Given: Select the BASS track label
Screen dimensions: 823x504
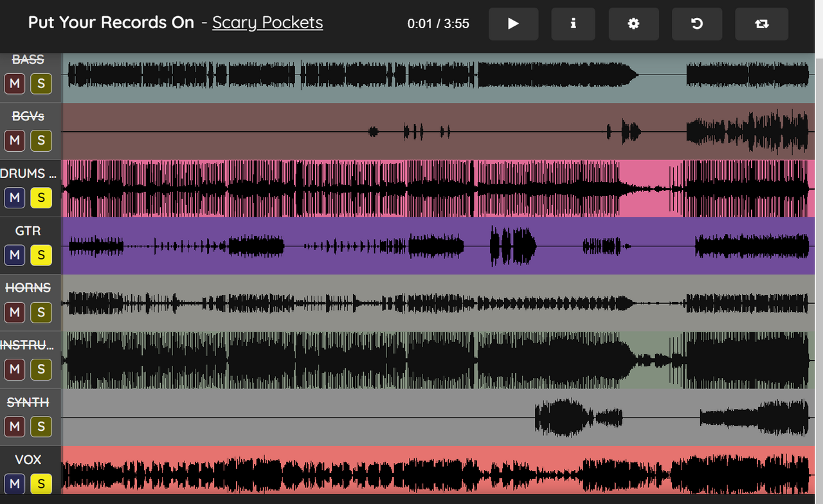Looking at the screenshot, I should tap(28, 59).
